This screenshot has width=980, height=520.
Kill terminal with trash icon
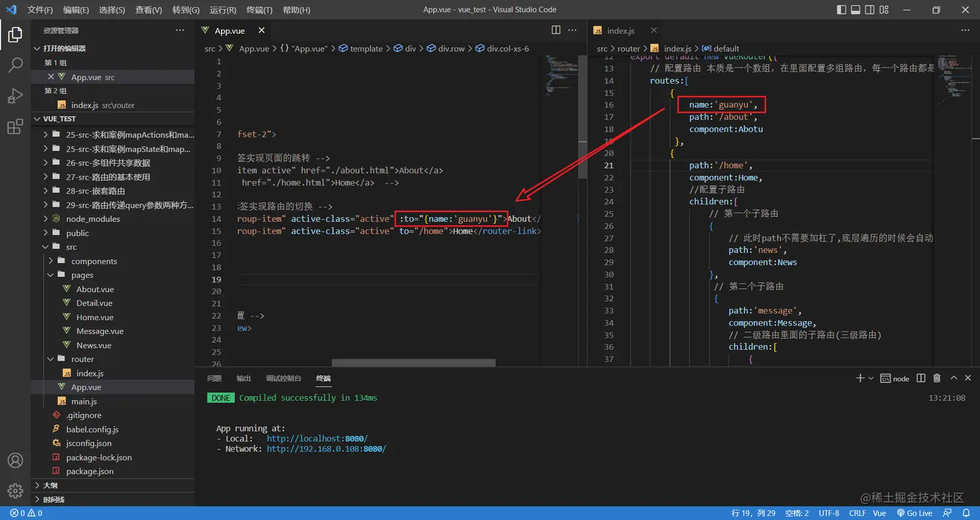click(937, 378)
